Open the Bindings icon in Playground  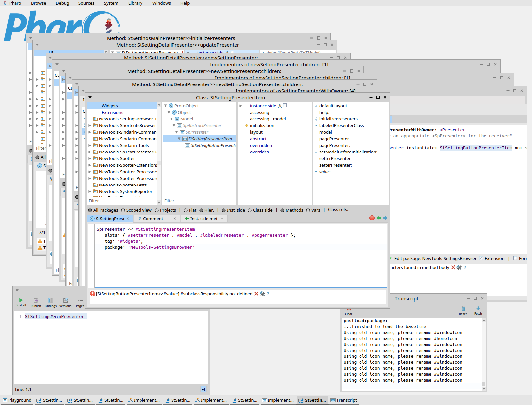tap(50, 300)
